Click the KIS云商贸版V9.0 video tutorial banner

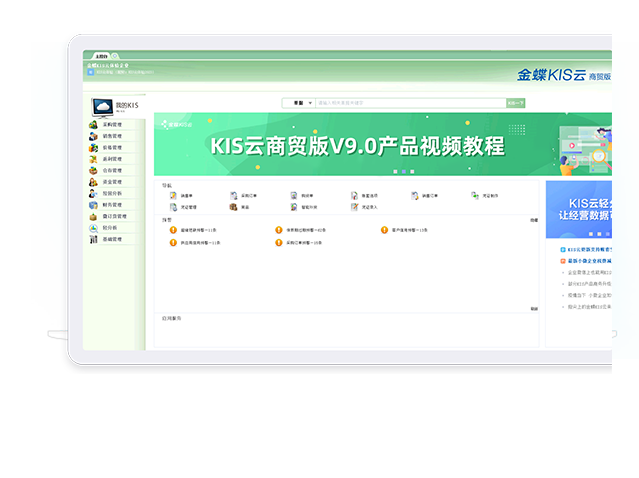pos(357,146)
